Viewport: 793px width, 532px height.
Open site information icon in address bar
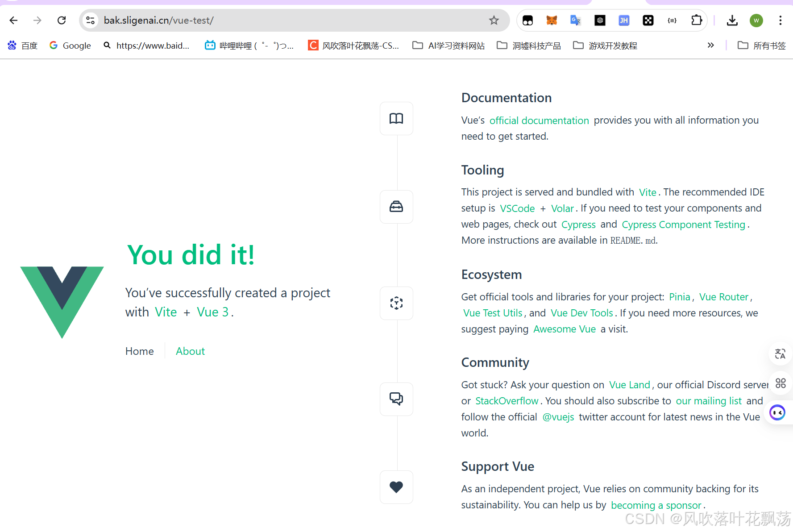coord(91,20)
